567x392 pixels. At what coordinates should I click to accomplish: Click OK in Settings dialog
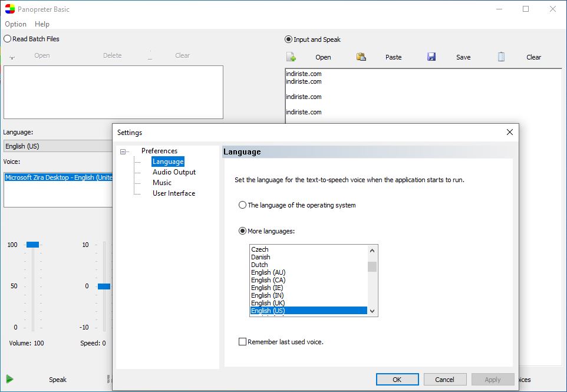pyautogui.click(x=397, y=380)
